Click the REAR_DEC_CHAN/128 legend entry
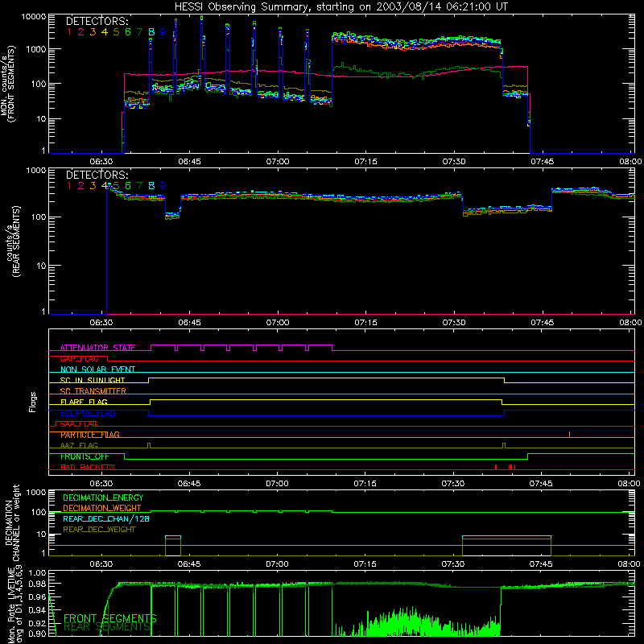This screenshot has width=644, height=644. 106,519
